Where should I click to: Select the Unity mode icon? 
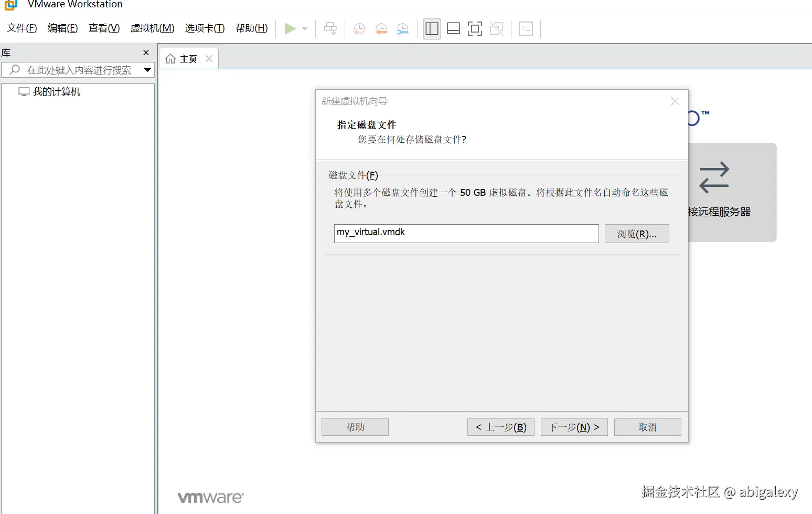coord(496,29)
